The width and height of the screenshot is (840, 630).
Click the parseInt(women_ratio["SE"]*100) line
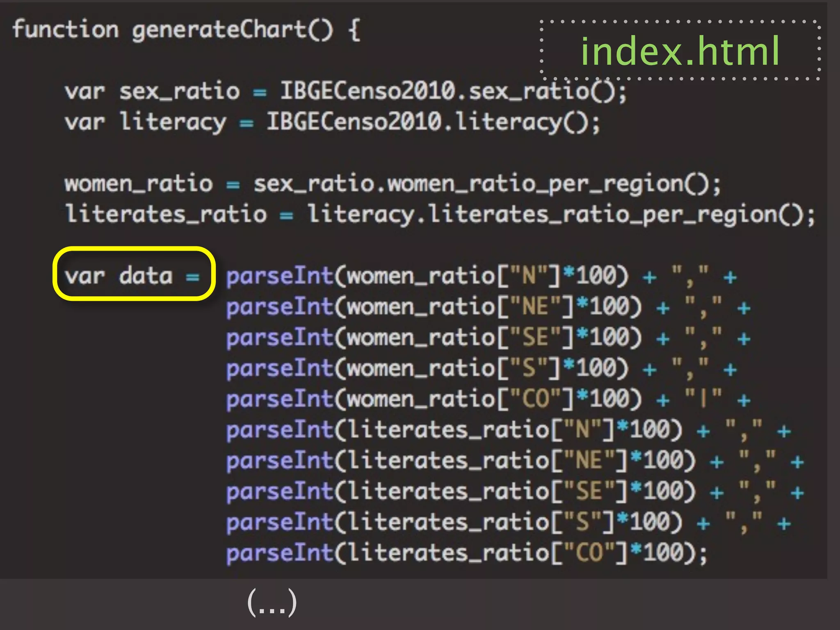tap(488, 338)
